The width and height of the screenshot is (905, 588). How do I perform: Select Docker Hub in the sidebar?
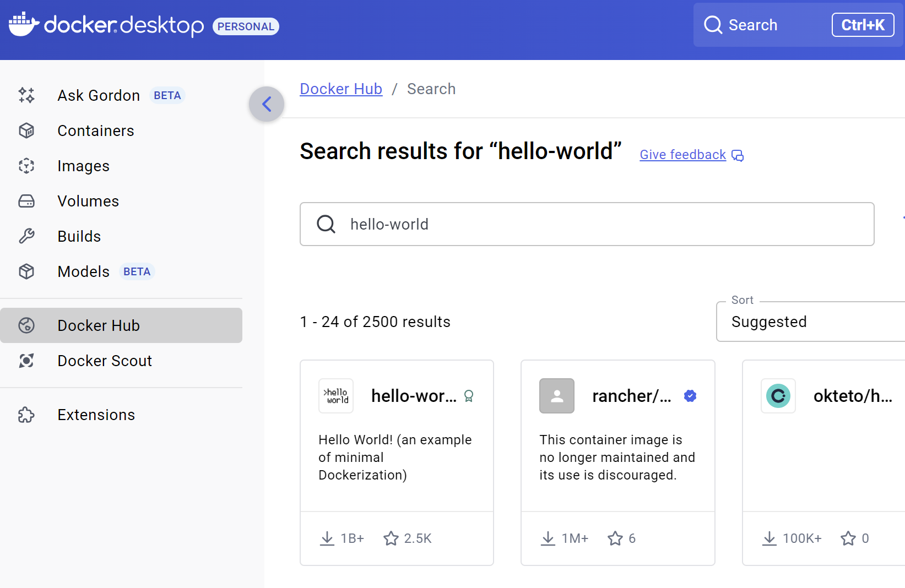click(x=121, y=325)
